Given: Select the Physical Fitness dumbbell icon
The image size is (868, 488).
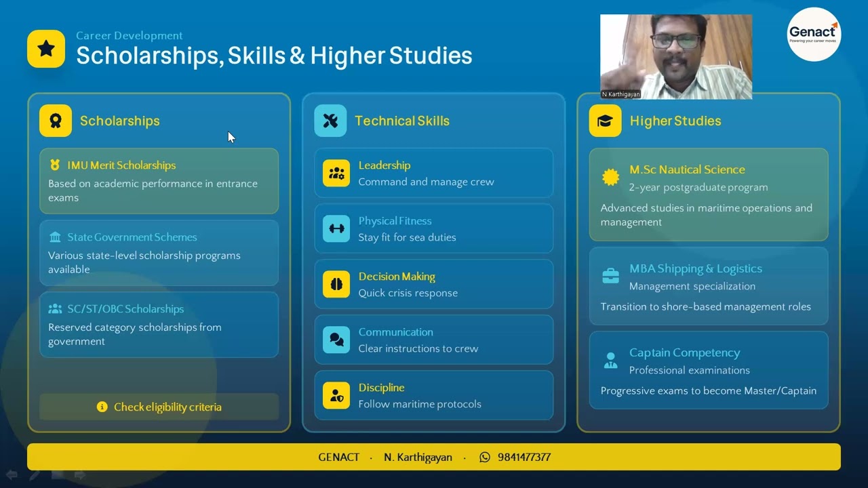Looking at the screenshot, I should (336, 228).
